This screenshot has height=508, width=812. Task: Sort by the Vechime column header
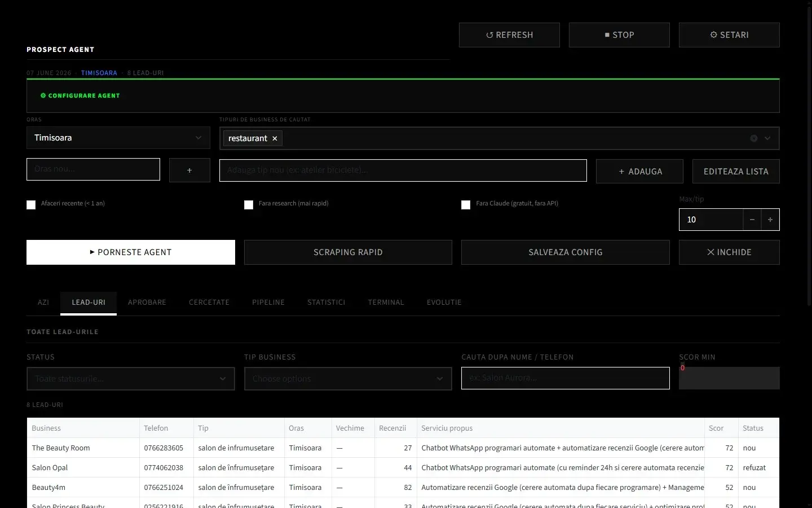(x=353, y=428)
